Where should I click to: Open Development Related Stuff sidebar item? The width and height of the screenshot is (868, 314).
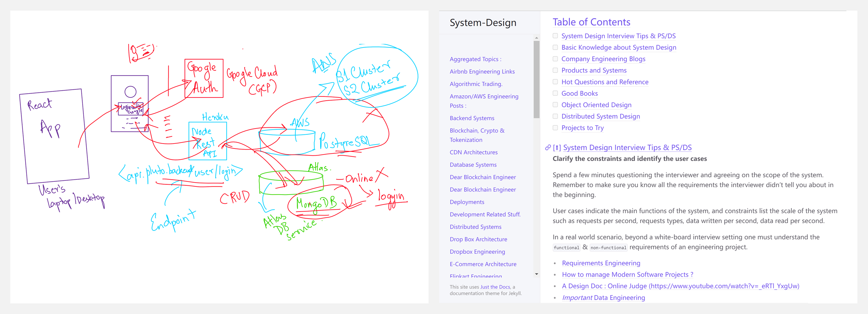coord(485,214)
